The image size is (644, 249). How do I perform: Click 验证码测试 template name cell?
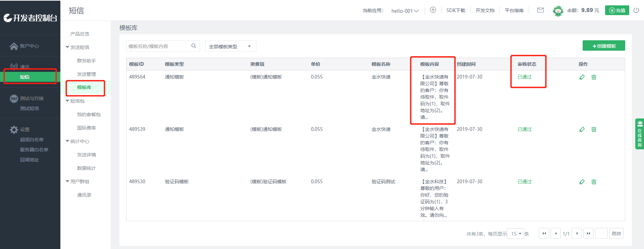[383, 182]
